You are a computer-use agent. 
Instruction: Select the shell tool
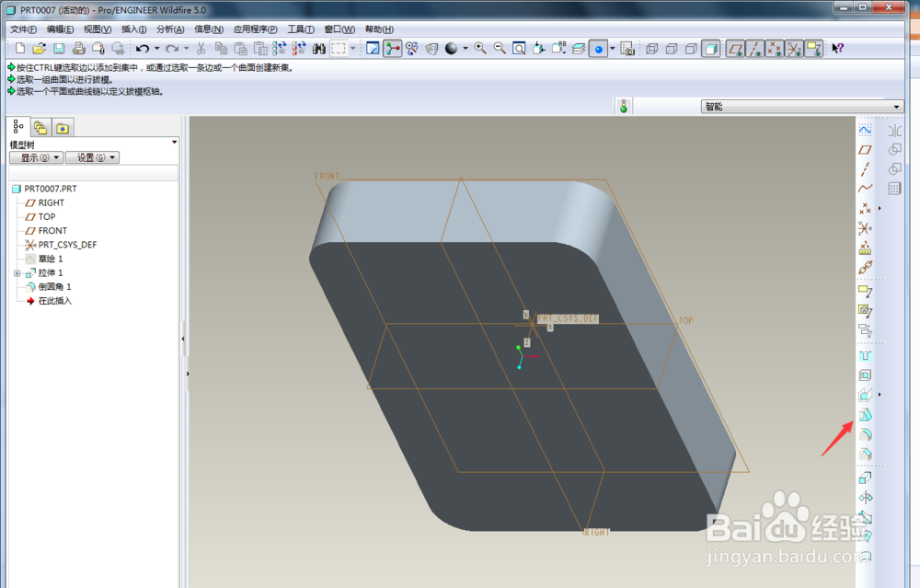pyautogui.click(x=865, y=375)
